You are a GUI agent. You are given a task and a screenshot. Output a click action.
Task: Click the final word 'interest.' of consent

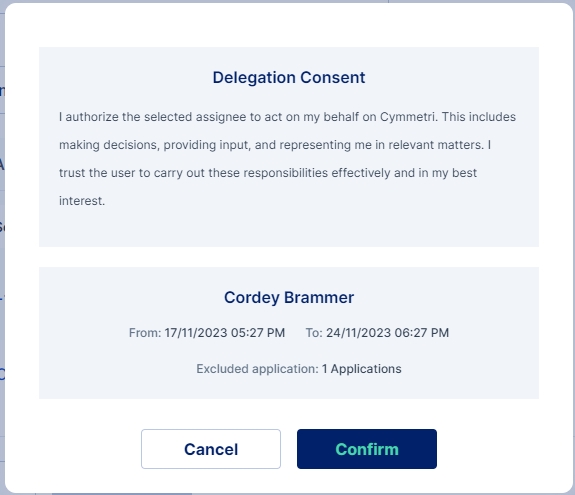[x=82, y=201]
